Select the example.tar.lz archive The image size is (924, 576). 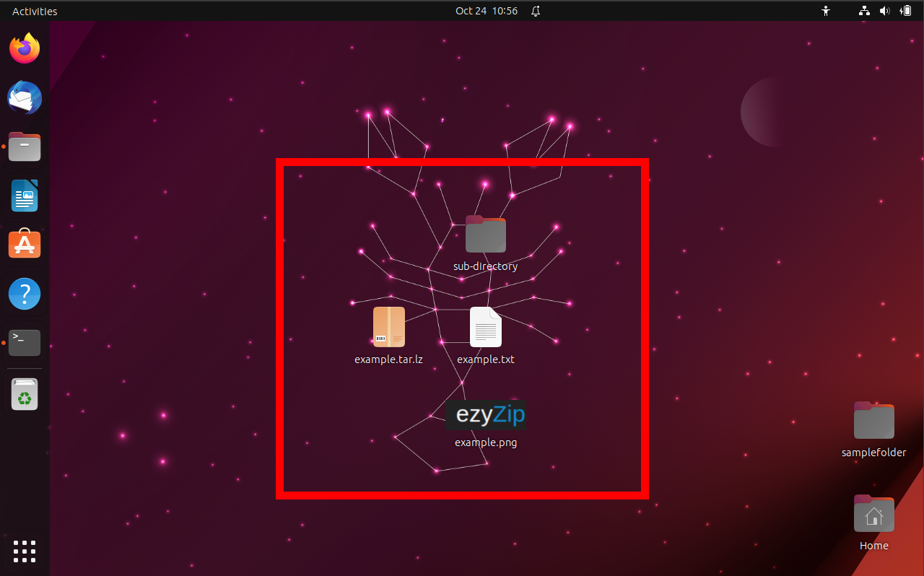coord(388,327)
